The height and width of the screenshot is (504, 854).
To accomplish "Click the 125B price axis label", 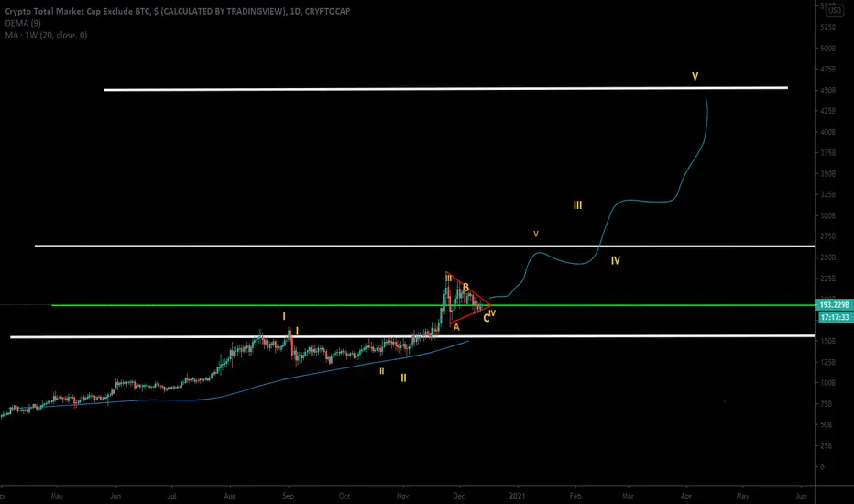I will (827, 362).
